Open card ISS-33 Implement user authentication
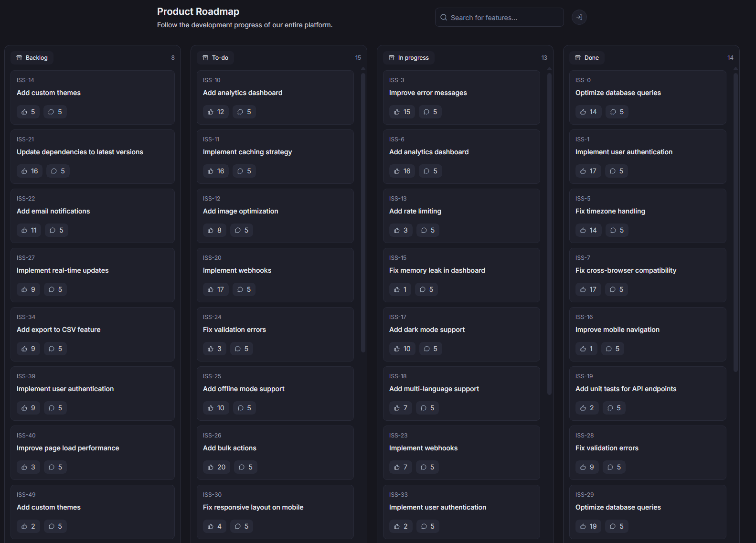756x543 pixels. click(x=461, y=512)
